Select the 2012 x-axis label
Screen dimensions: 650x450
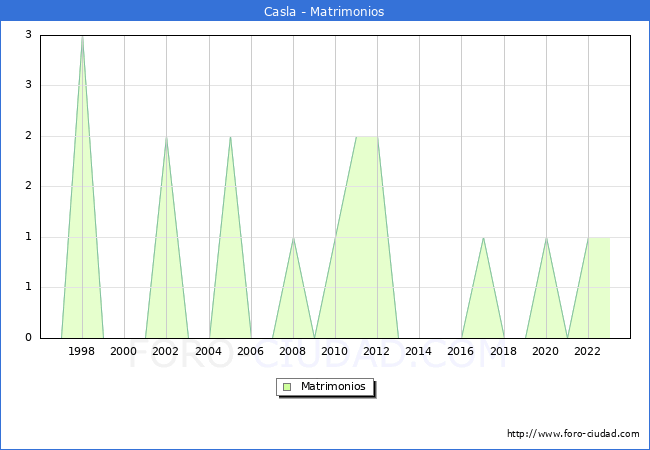coord(376,351)
